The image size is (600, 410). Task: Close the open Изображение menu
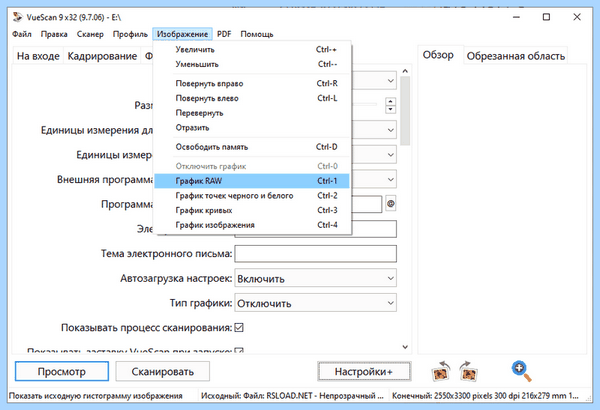tap(183, 34)
